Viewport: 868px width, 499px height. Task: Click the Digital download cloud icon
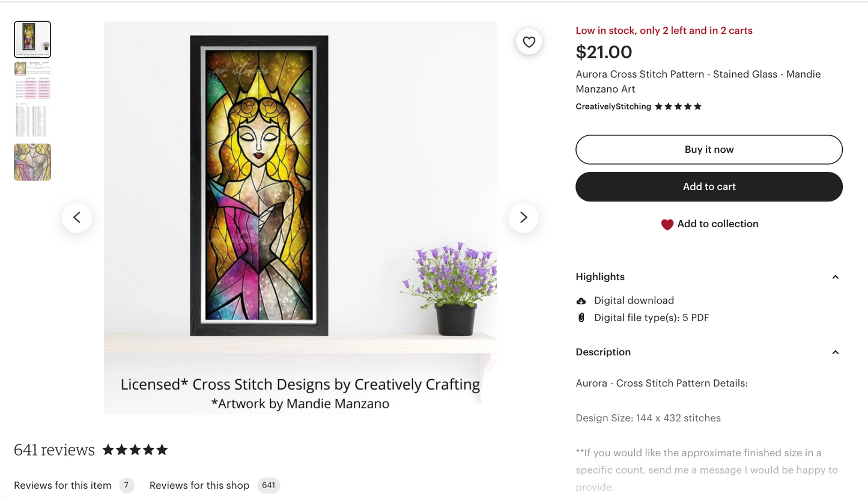point(581,301)
